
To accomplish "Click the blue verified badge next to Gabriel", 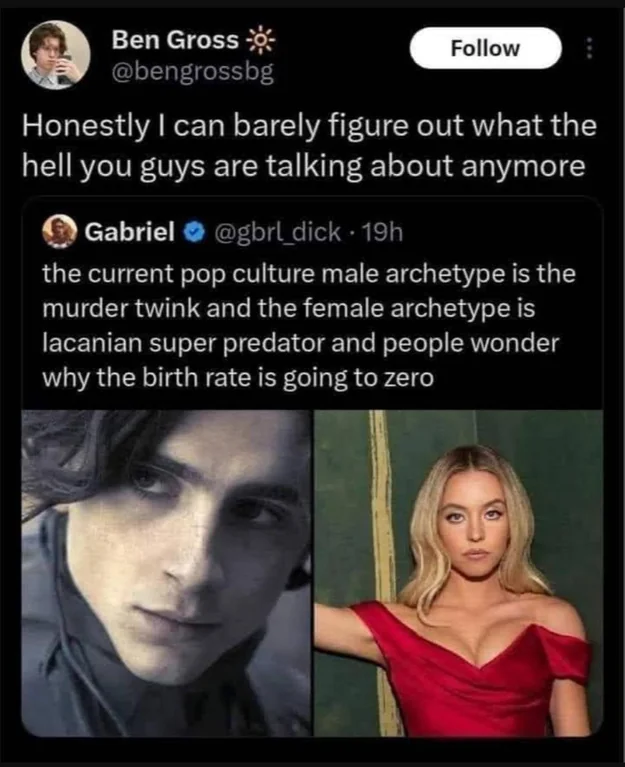I will (x=194, y=232).
